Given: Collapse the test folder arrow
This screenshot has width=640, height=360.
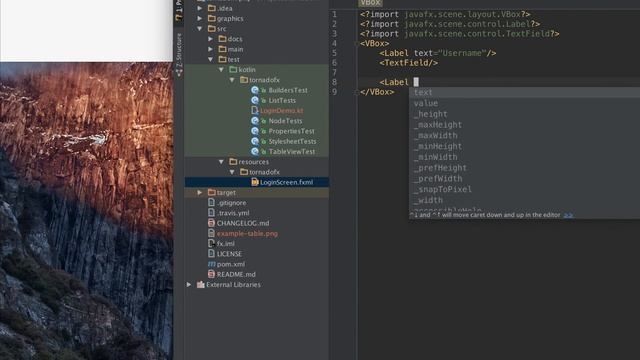Looking at the screenshot, I should click(210, 59).
